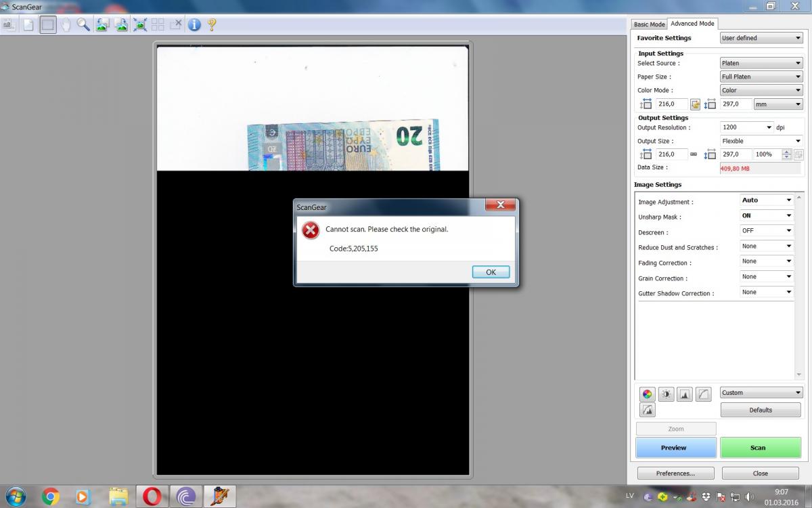
Task: Open Reduce Dust and Scratches dropdown
Action: click(767, 246)
